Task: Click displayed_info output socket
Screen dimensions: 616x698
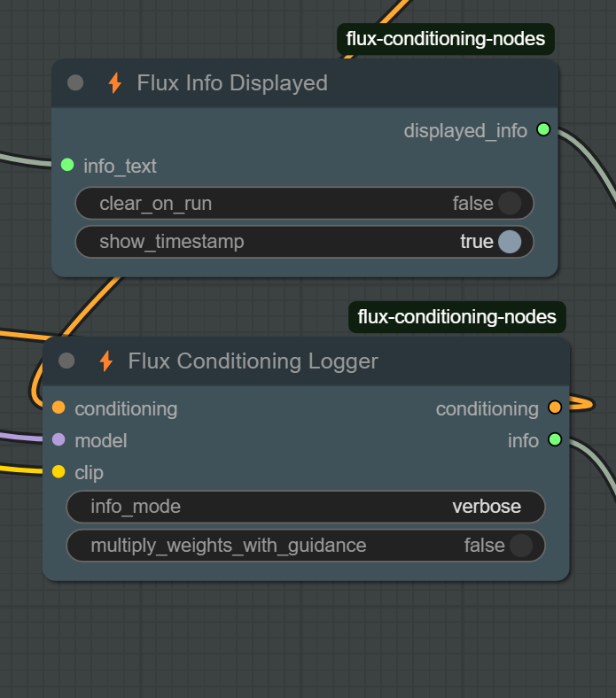Action: [x=543, y=130]
